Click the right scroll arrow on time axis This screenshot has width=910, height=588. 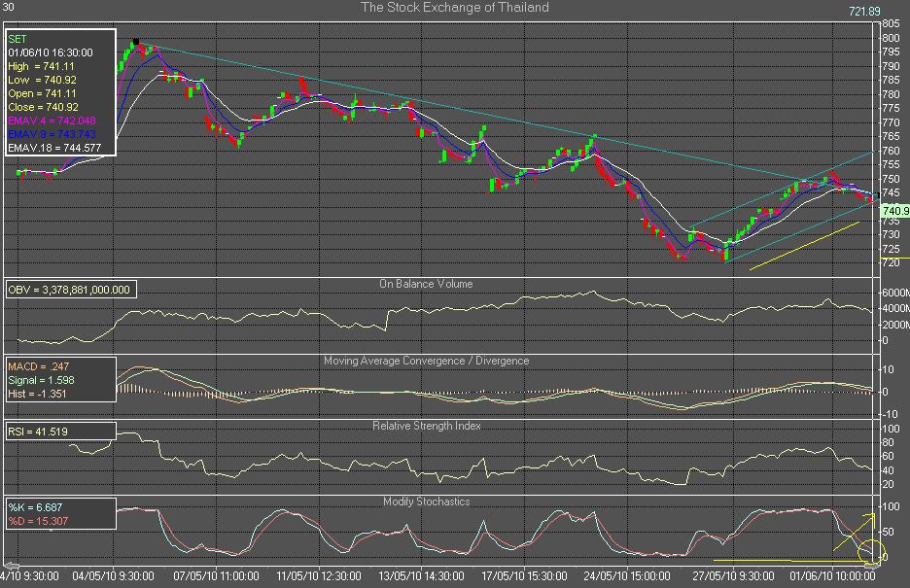(870, 566)
